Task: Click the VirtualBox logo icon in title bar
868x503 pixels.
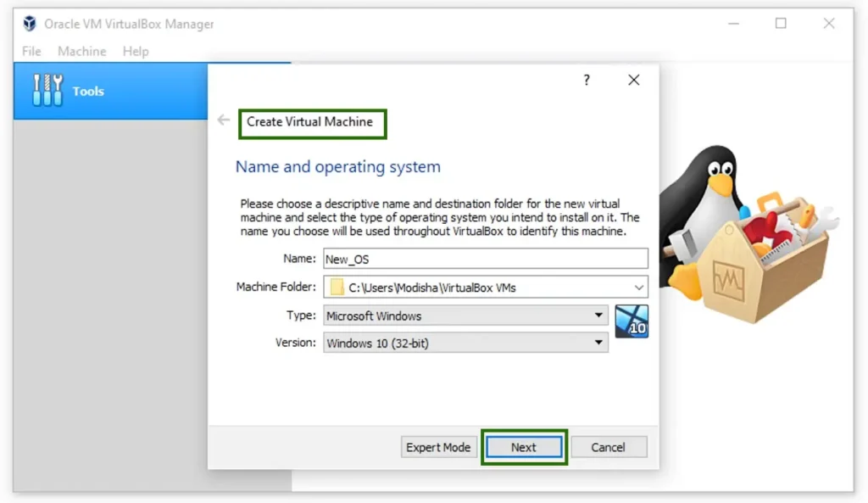Action: point(30,23)
